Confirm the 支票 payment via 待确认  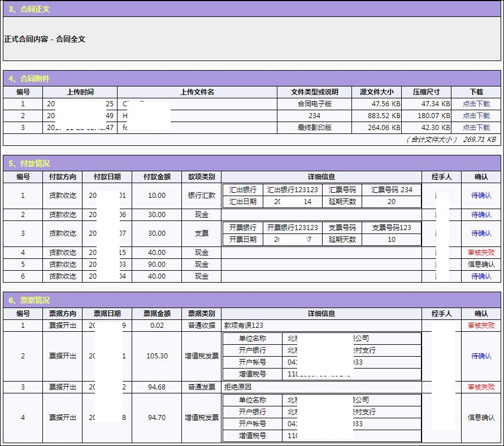(x=481, y=233)
